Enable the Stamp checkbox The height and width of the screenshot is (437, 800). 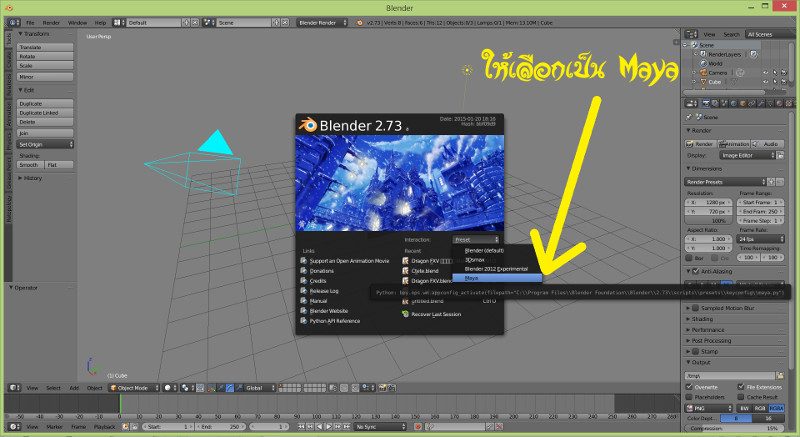click(x=695, y=351)
